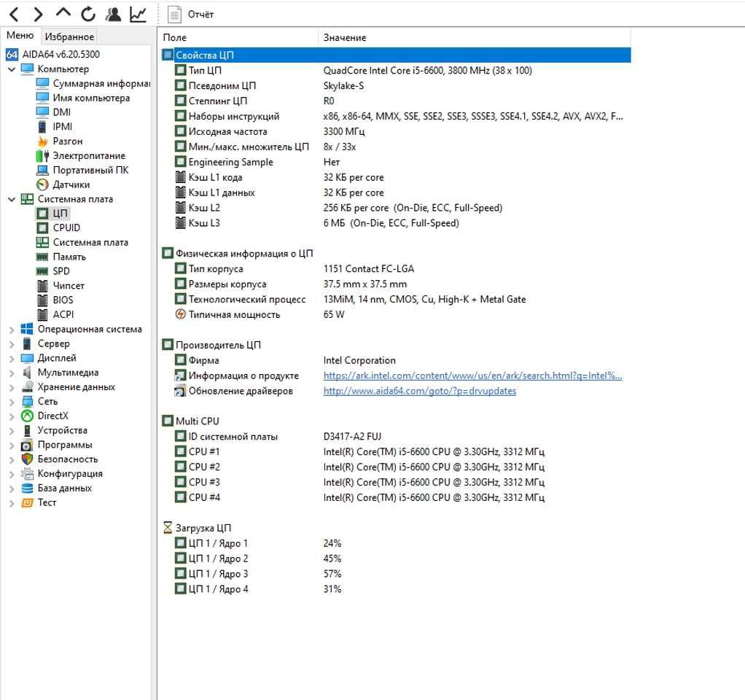Open the DMI monitor icon
This screenshot has width=745, height=700.
[x=42, y=112]
